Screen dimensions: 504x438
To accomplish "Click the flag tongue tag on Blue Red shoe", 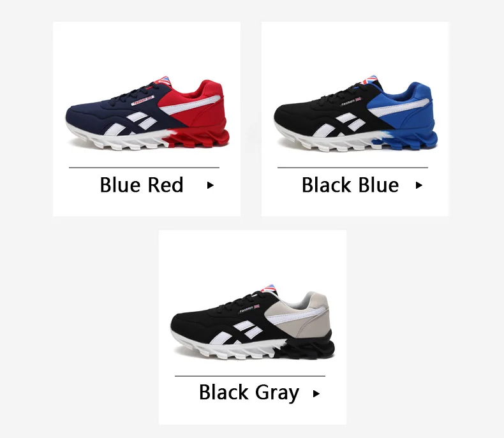I will [x=164, y=80].
